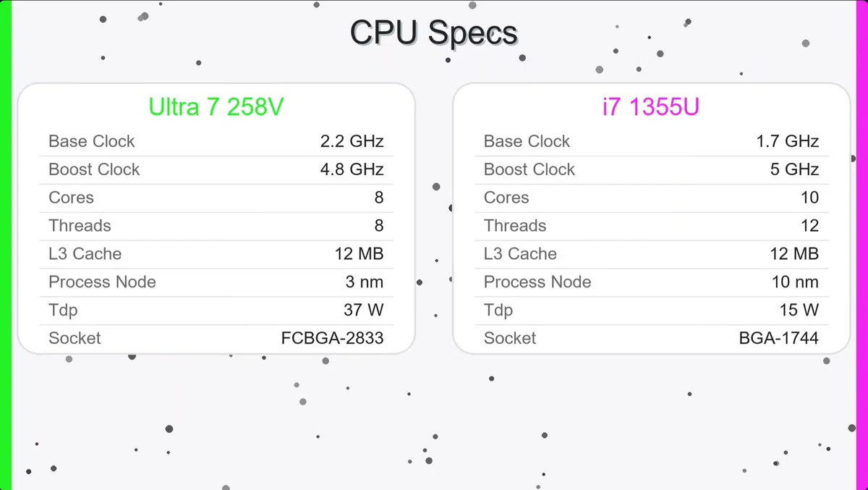
Task: Click the i7 cores value 10
Action: point(809,198)
